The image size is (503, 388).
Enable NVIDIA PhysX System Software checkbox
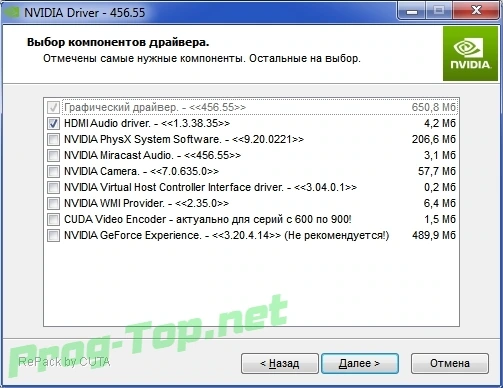pyautogui.click(x=53, y=139)
